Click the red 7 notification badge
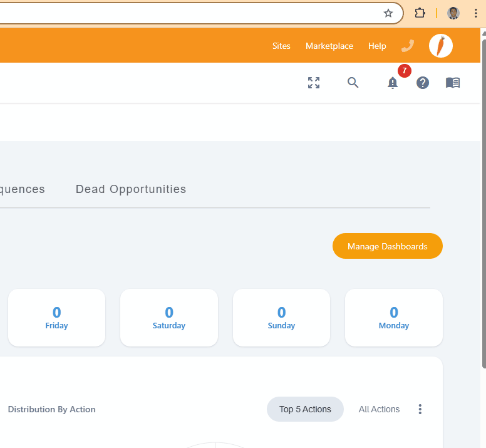 (x=404, y=71)
